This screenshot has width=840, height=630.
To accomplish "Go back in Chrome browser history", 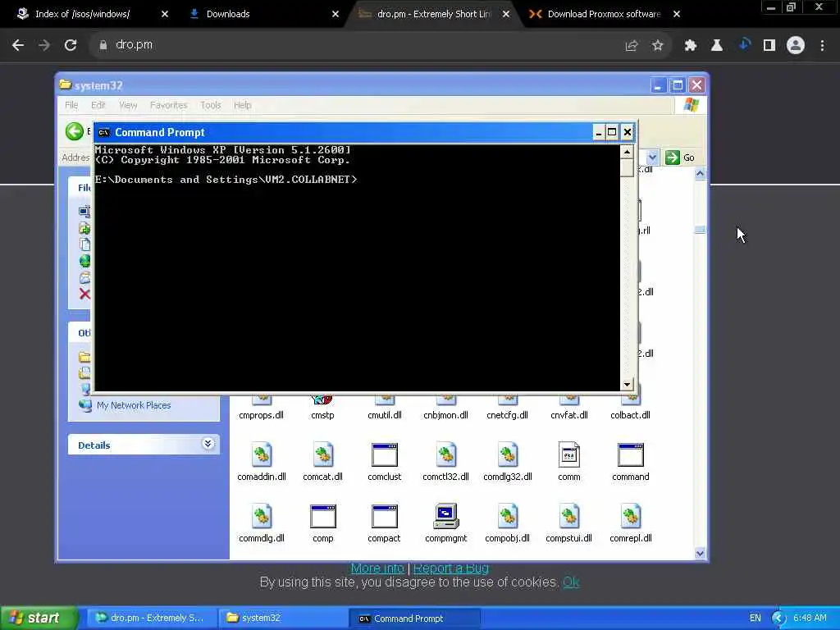I will tap(18, 45).
